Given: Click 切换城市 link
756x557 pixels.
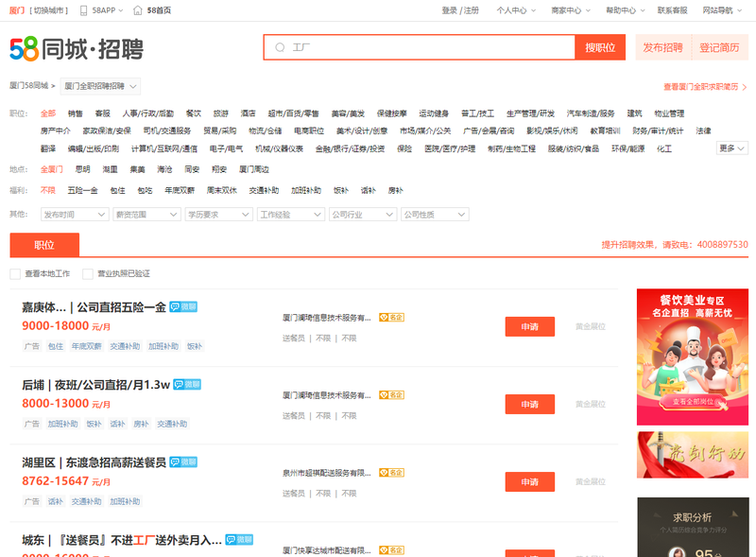Looking at the screenshot, I should 49,10.
